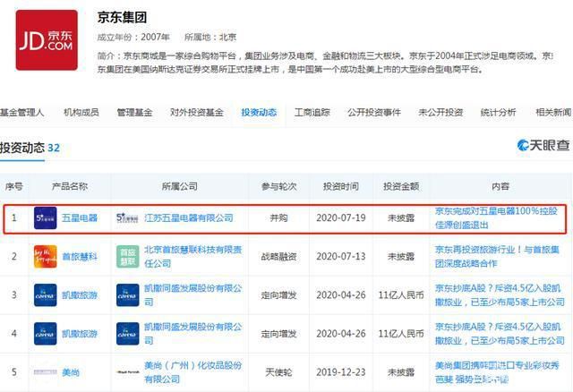
Task: Click the 序号 column header
Action: (14, 186)
